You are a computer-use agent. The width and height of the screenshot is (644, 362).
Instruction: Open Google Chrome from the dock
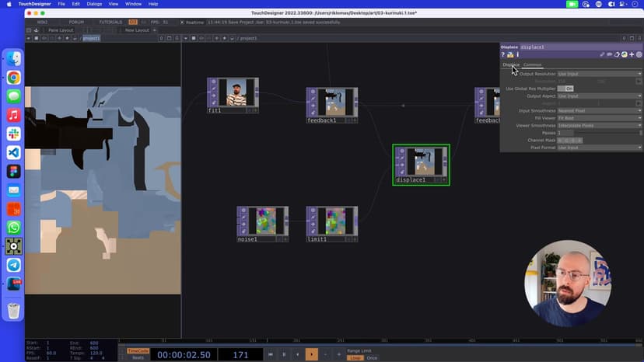(13, 78)
